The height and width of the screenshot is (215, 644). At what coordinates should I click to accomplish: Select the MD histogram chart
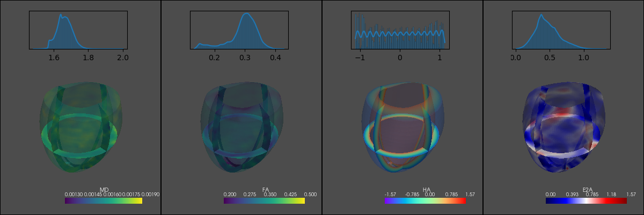click(78, 30)
